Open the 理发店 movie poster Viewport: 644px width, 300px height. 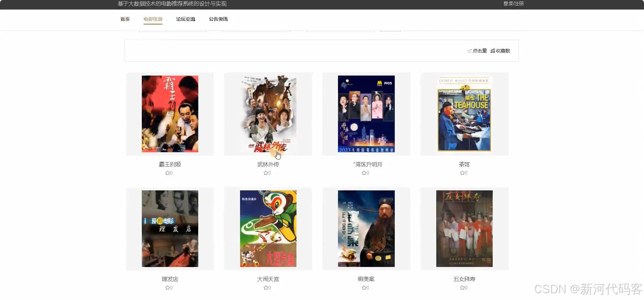pos(170,228)
